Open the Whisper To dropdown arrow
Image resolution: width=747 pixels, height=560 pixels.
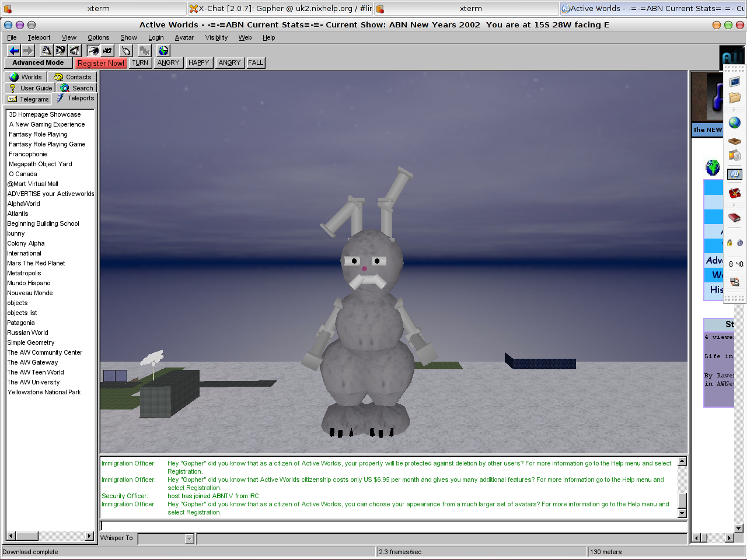coord(189,539)
